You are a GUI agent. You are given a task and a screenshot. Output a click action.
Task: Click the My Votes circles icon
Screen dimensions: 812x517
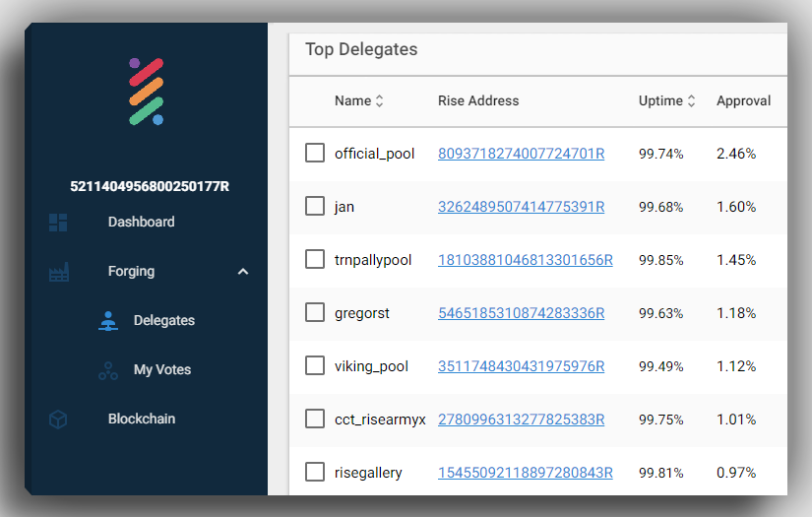click(x=108, y=370)
